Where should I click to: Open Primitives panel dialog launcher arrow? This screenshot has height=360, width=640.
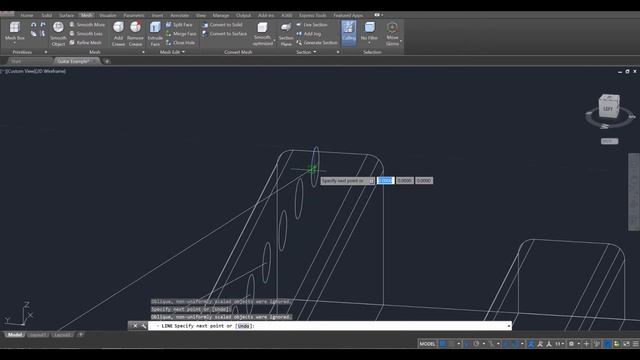pos(46,52)
